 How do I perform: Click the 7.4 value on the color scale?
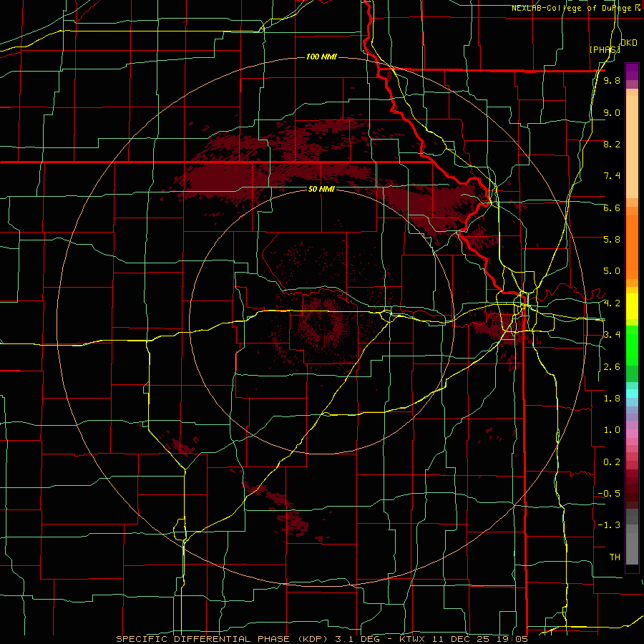pos(612,176)
